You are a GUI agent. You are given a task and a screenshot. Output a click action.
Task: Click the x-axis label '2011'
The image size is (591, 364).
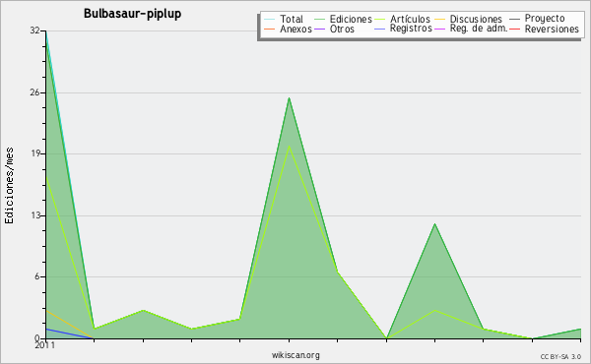[45, 345]
